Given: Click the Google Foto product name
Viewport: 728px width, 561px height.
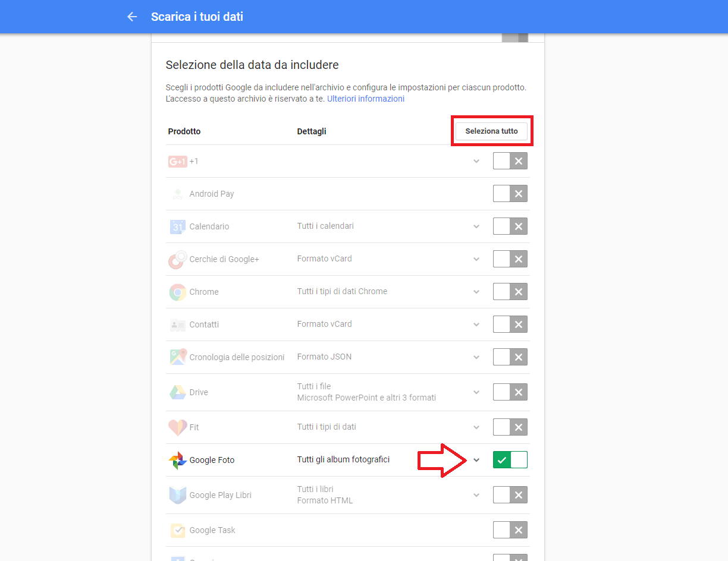Looking at the screenshot, I should [212, 460].
